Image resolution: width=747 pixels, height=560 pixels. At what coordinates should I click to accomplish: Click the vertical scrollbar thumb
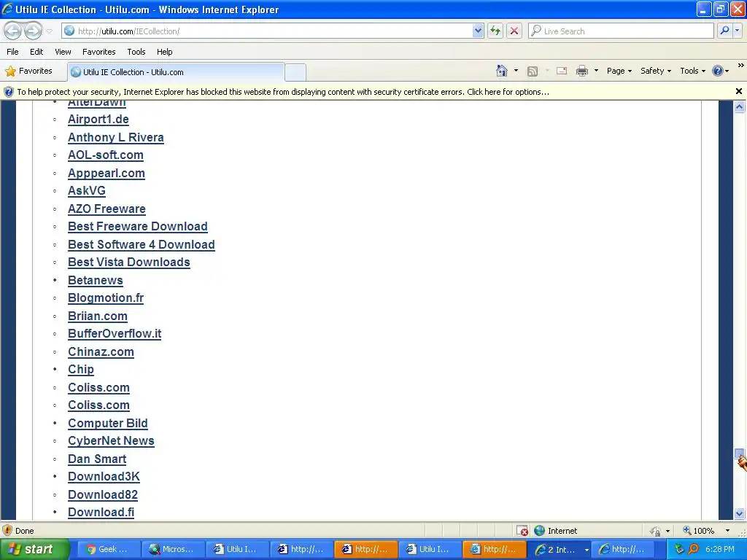point(740,454)
